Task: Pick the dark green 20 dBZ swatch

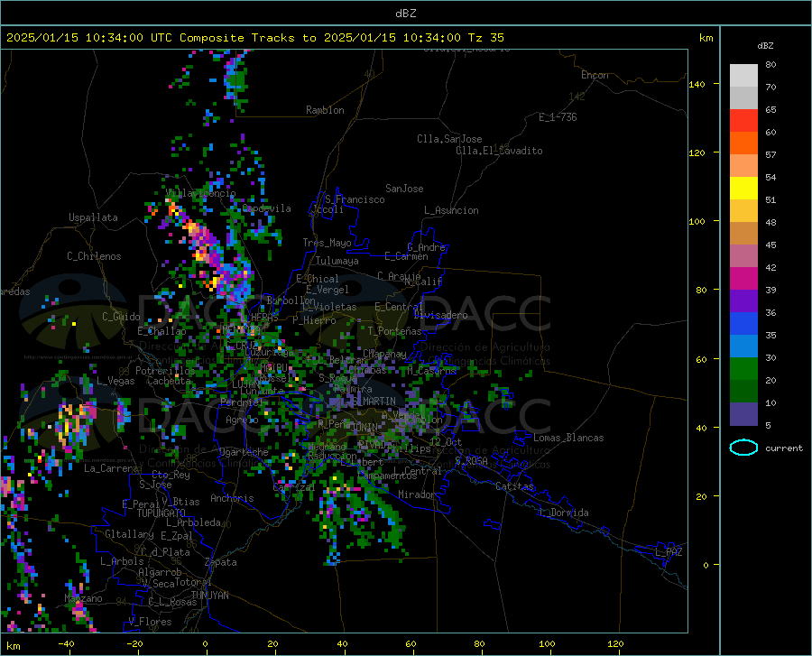Action: pos(743,392)
